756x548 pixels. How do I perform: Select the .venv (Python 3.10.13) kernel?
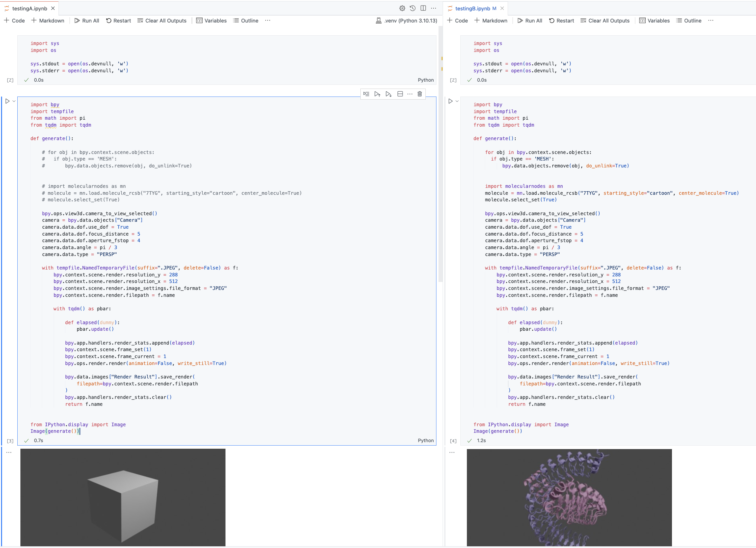coord(406,20)
